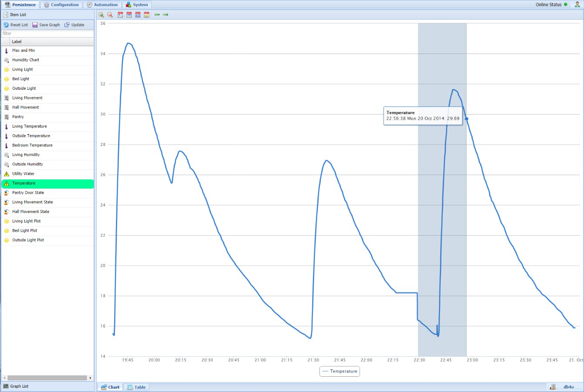This screenshot has width=584, height=392.
Task: Click the Online Status label
Action: [x=548, y=4]
